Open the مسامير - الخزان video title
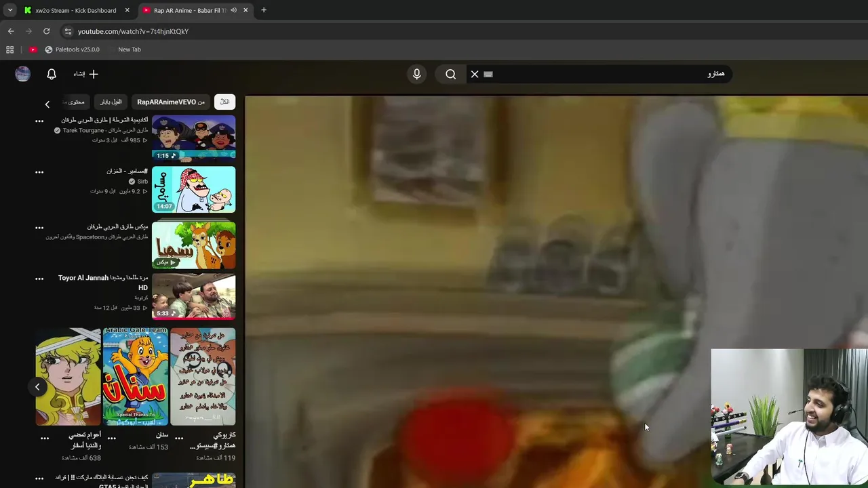Viewport: 868px width, 488px height. [x=127, y=171]
